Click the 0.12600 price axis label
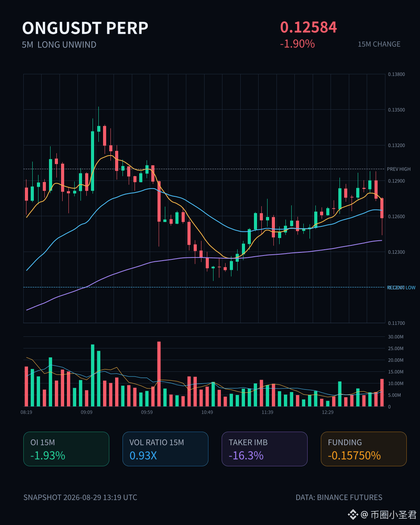Screen dimensions: 420x525 click(x=396, y=217)
